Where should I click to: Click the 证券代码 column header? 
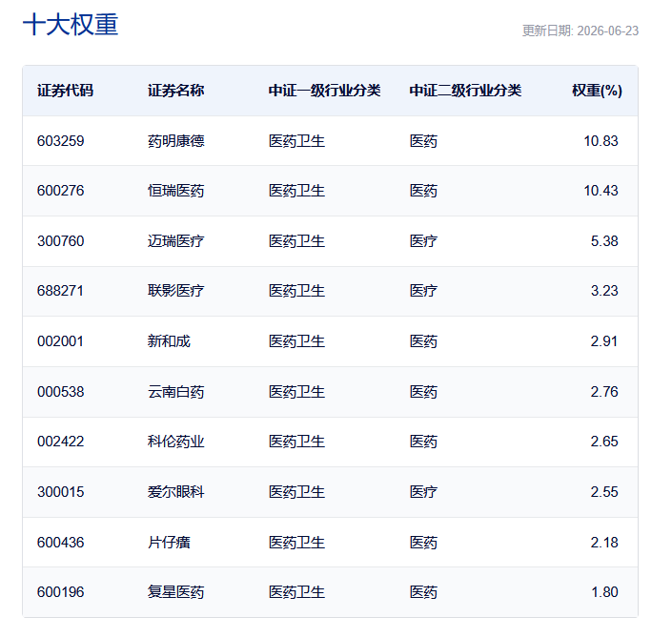(x=65, y=91)
